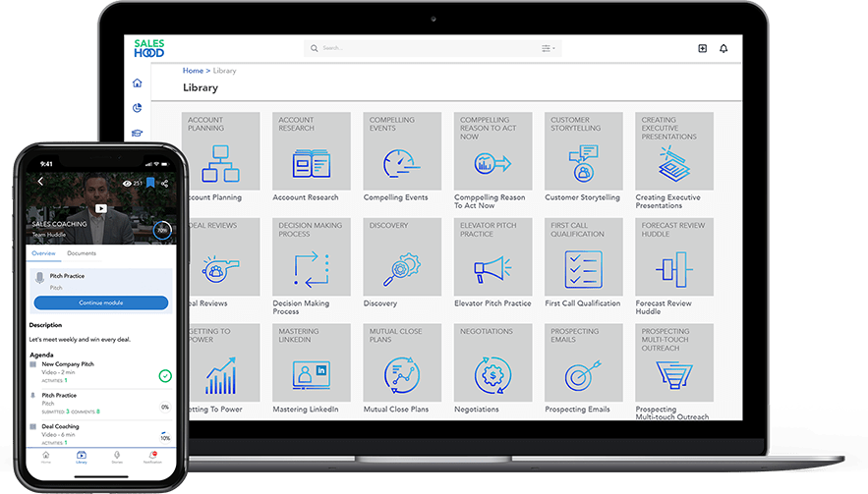Click the add content plus icon

point(702,48)
